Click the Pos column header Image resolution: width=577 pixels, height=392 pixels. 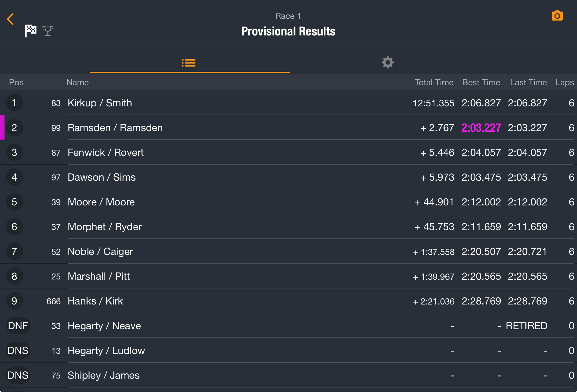tap(16, 82)
